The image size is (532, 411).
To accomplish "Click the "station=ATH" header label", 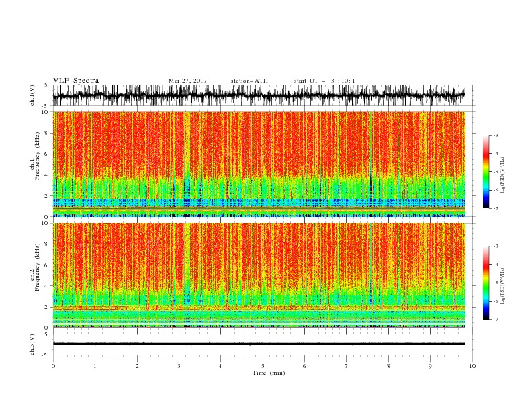I will click(249, 81).
